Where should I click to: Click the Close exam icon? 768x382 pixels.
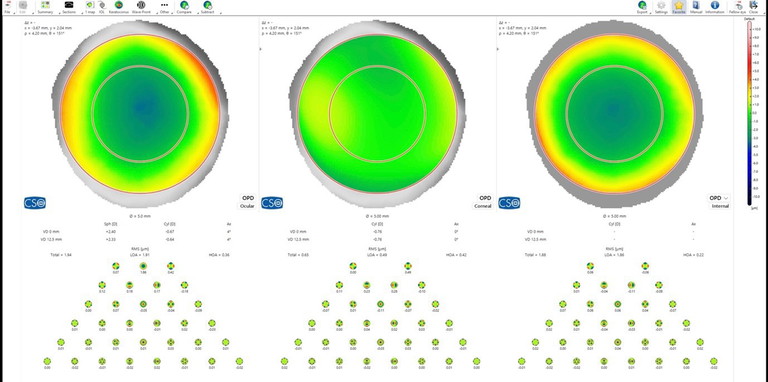(754, 6)
